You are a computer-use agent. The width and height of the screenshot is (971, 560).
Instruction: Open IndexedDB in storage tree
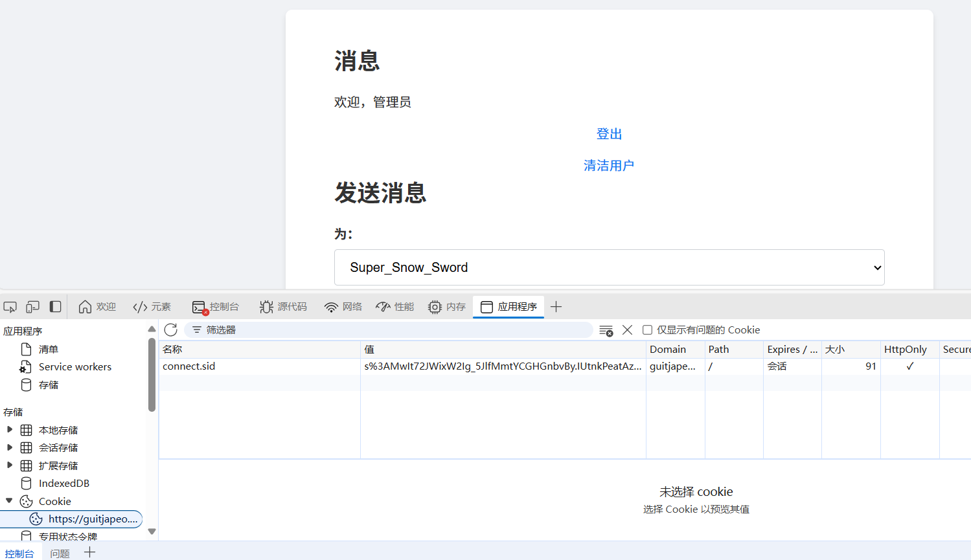pyautogui.click(x=63, y=484)
